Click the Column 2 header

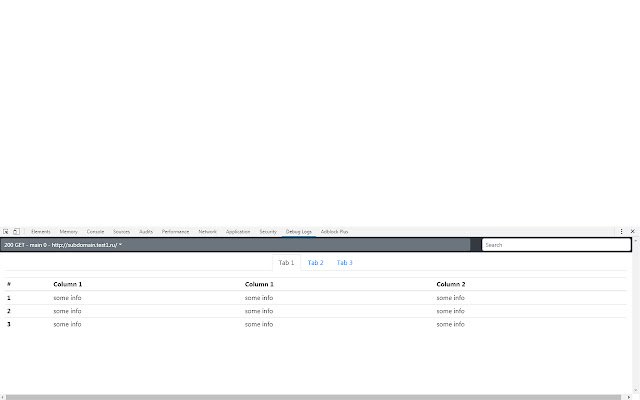tap(451, 284)
